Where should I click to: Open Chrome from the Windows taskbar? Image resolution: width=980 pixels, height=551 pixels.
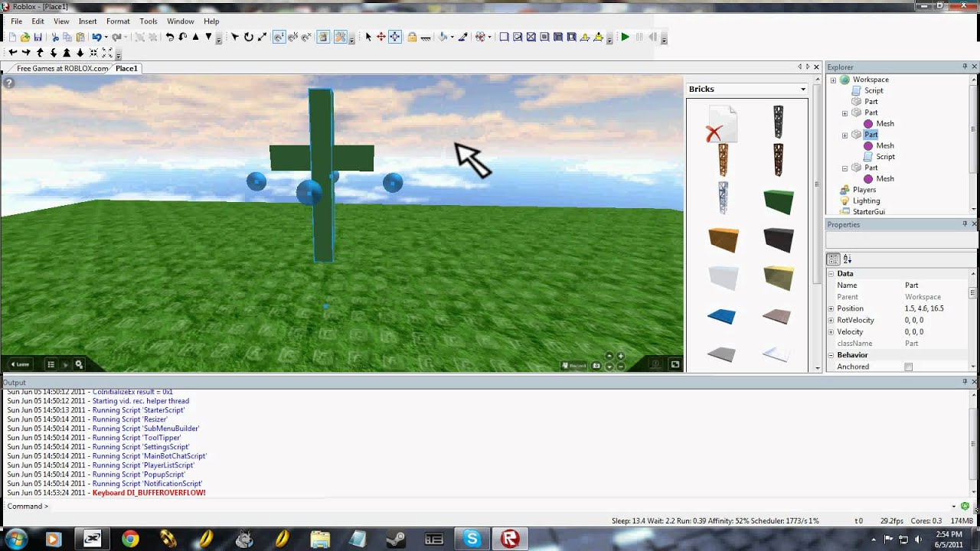(x=130, y=540)
